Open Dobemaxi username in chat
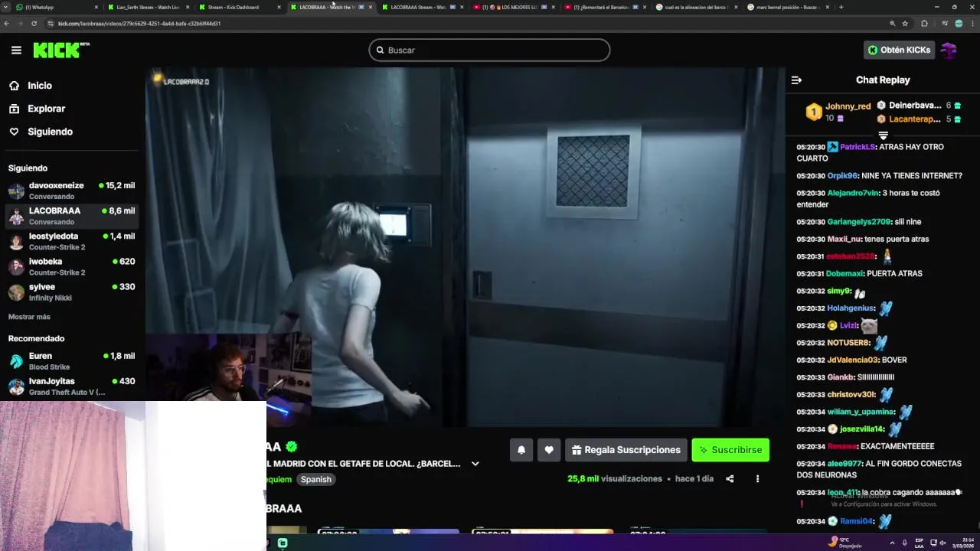The height and width of the screenshot is (551, 980). [845, 274]
